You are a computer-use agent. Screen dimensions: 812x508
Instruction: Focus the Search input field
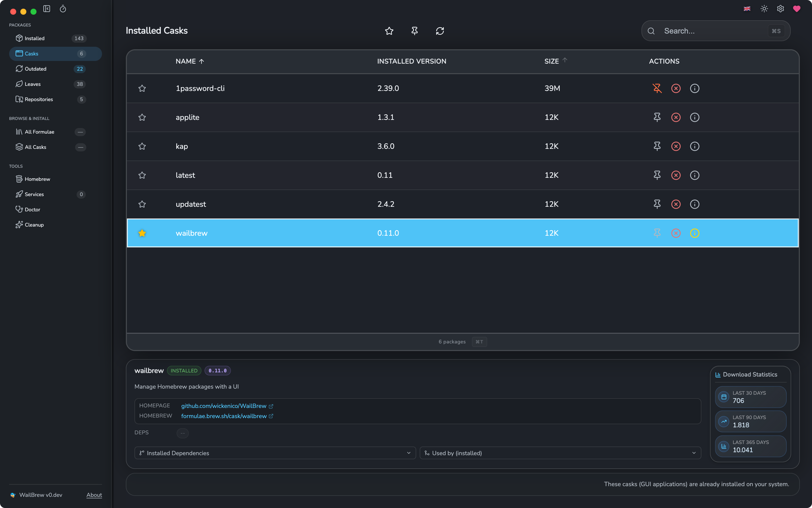(x=716, y=31)
